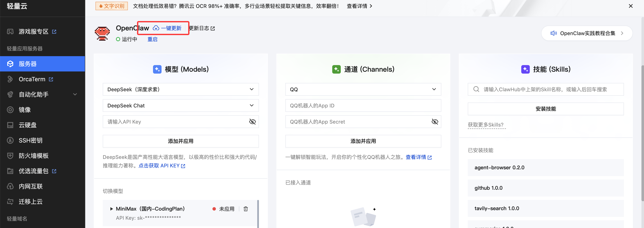Open game server zone external link
The height and width of the screenshot is (228, 644).
pyautogui.click(x=54, y=32)
